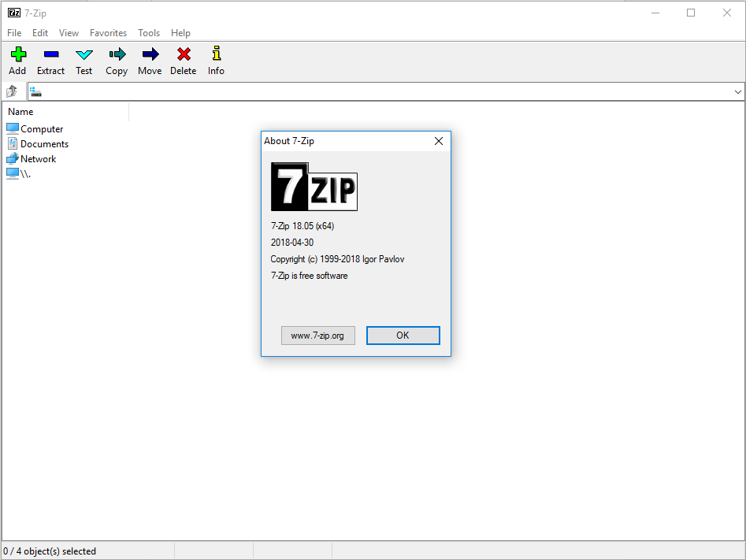The height and width of the screenshot is (560, 746).
Task: Click the blue Extract toolbar icon
Action: pos(51,54)
